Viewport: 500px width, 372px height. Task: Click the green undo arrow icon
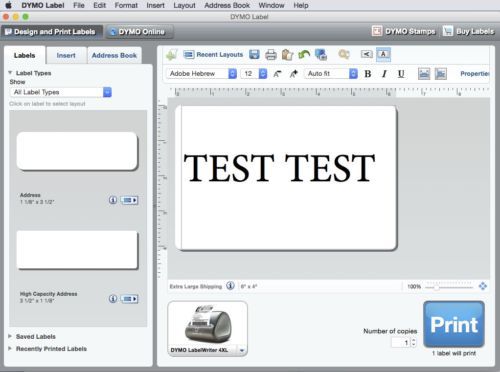coord(304,54)
